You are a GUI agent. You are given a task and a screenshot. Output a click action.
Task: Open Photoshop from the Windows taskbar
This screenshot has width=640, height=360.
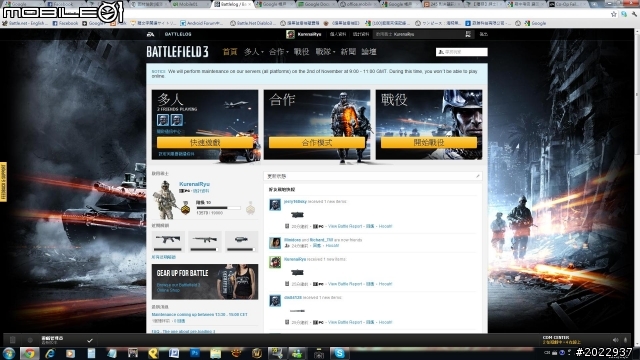coord(195,353)
